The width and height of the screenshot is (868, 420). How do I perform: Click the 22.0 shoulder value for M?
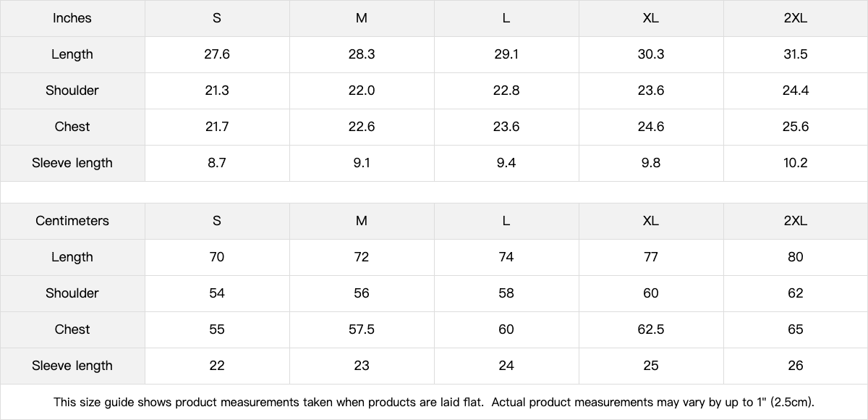[362, 91]
